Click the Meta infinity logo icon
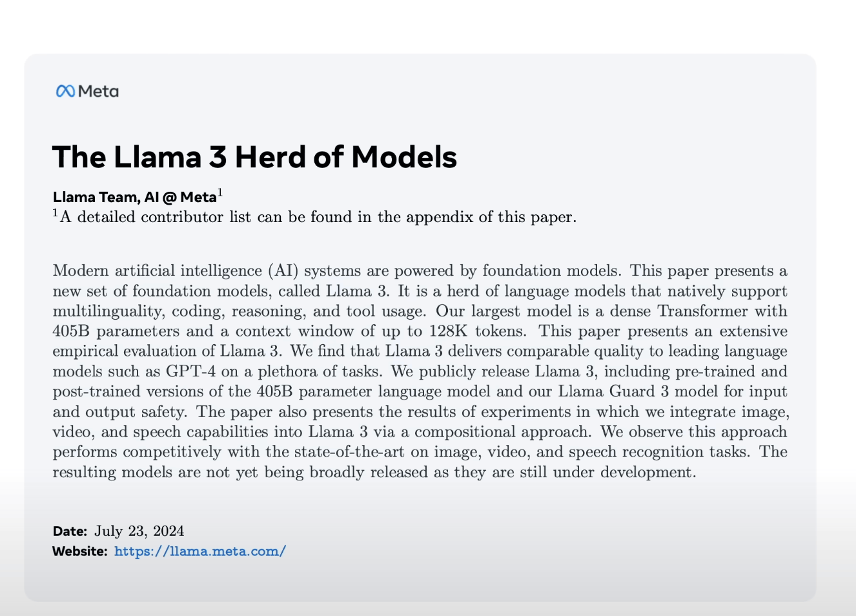 coord(65,91)
